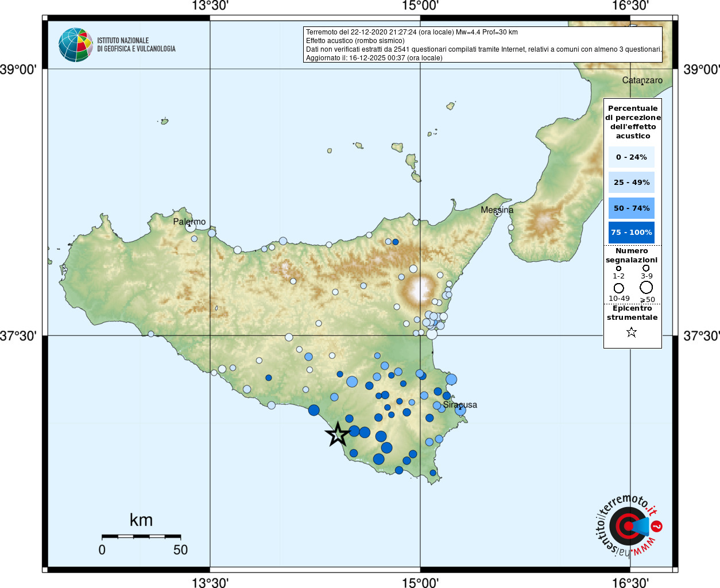Click the Siracusa city label
The image size is (720, 588).
[x=460, y=405]
